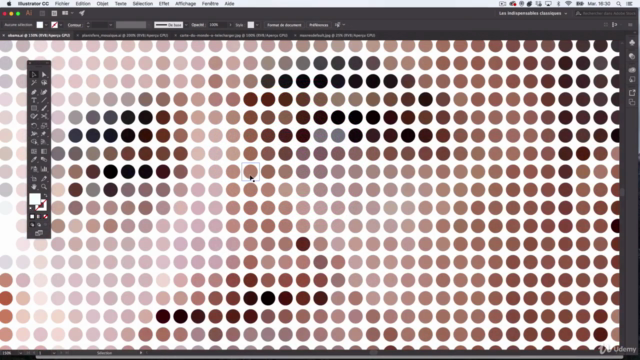Screen dimensions: 640x360
Task: Open Les indispensables classiques workspace switcher
Action: click(x=533, y=13)
